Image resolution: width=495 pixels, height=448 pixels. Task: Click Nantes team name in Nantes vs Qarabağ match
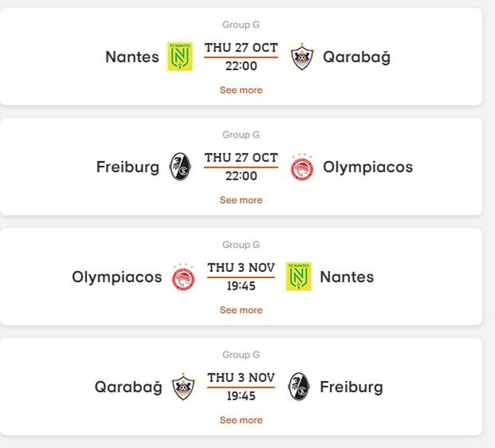[x=132, y=57]
